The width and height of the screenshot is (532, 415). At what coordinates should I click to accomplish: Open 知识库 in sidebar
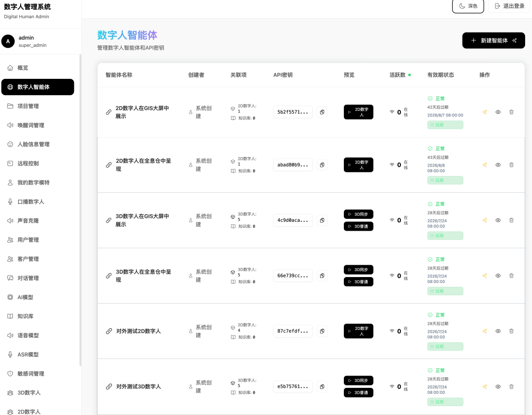(x=37, y=316)
